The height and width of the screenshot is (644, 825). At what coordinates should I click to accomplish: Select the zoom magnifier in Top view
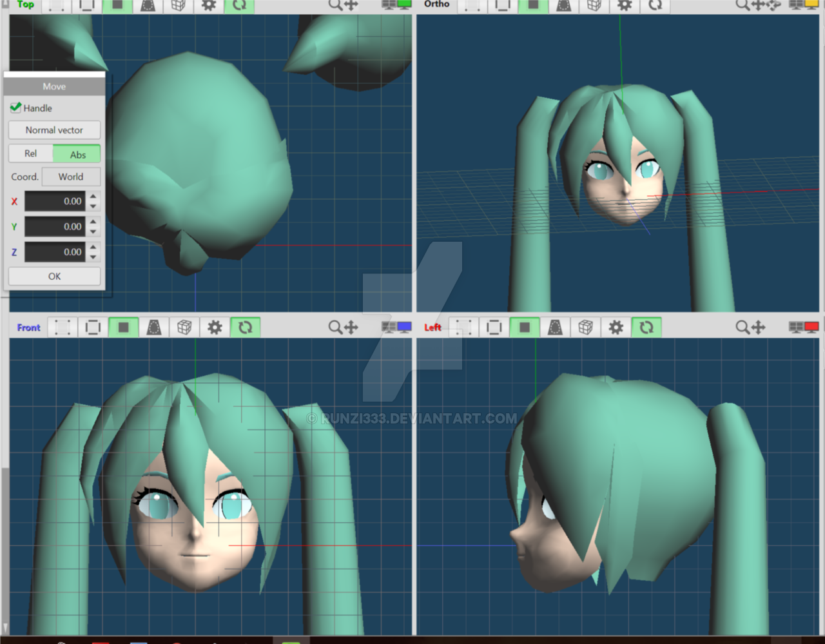click(335, 5)
